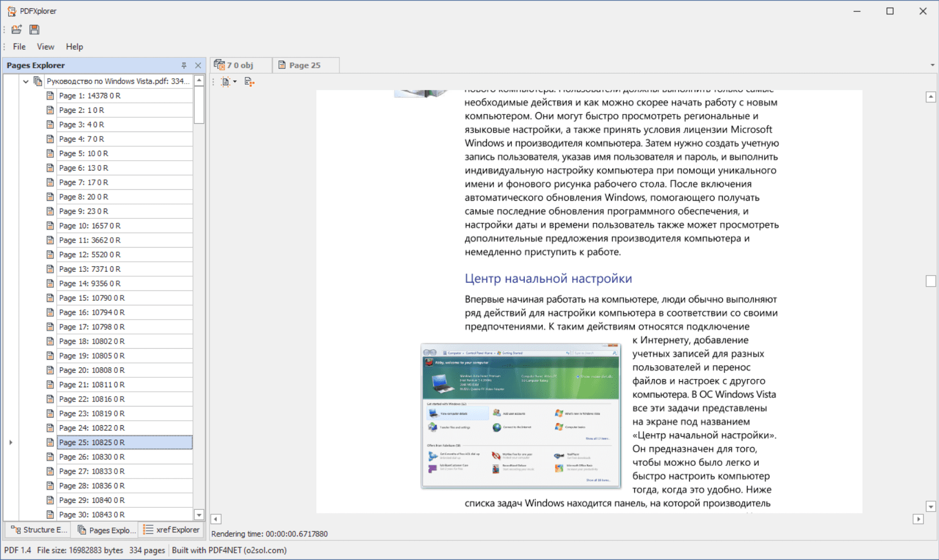Pin the Pages Explorer panel
The height and width of the screenshot is (560, 939).
[184, 65]
